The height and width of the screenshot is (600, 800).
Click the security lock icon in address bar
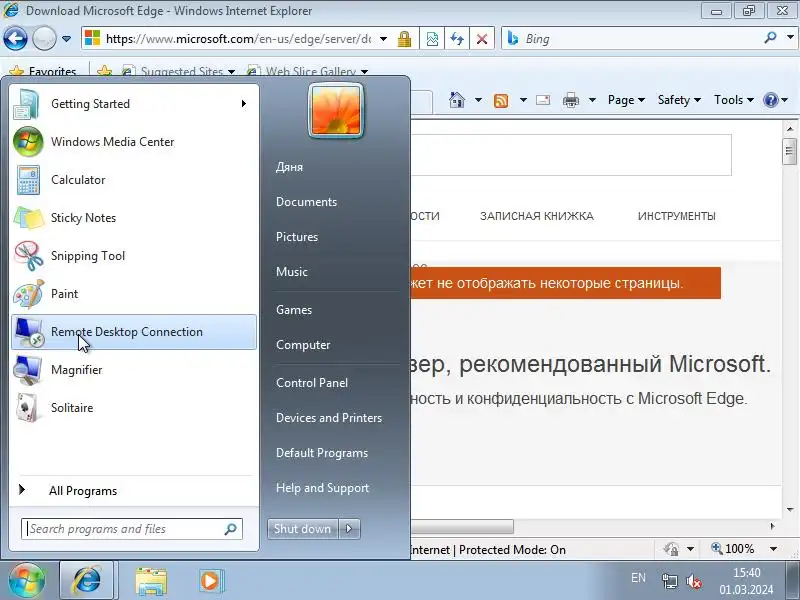(404, 39)
